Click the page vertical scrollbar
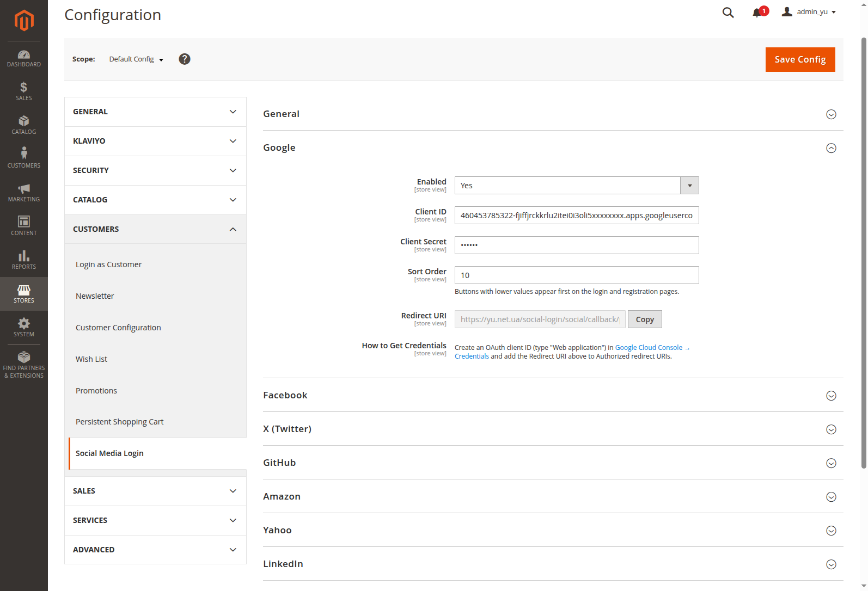This screenshot has width=868, height=591. point(864,253)
